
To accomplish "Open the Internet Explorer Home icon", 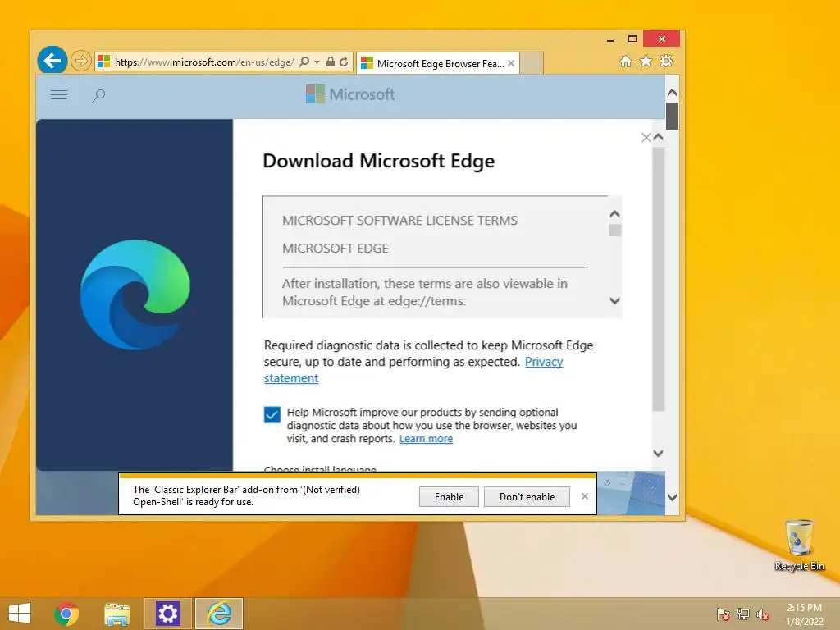I will coord(626,61).
